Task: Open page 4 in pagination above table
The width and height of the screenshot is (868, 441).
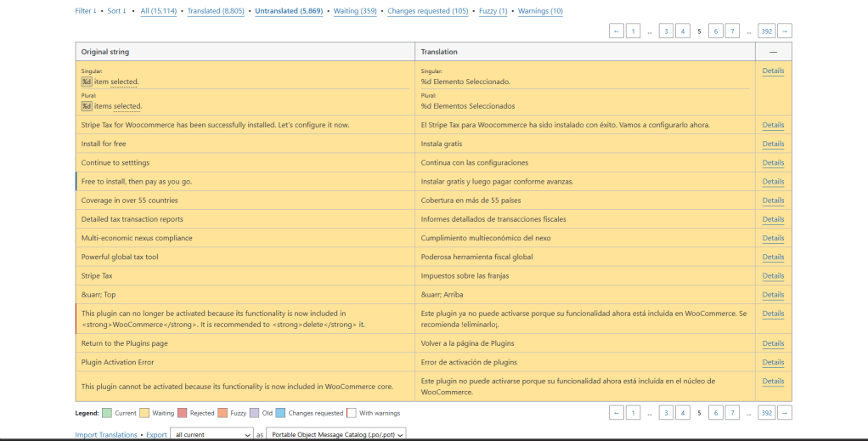Action: coord(683,31)
